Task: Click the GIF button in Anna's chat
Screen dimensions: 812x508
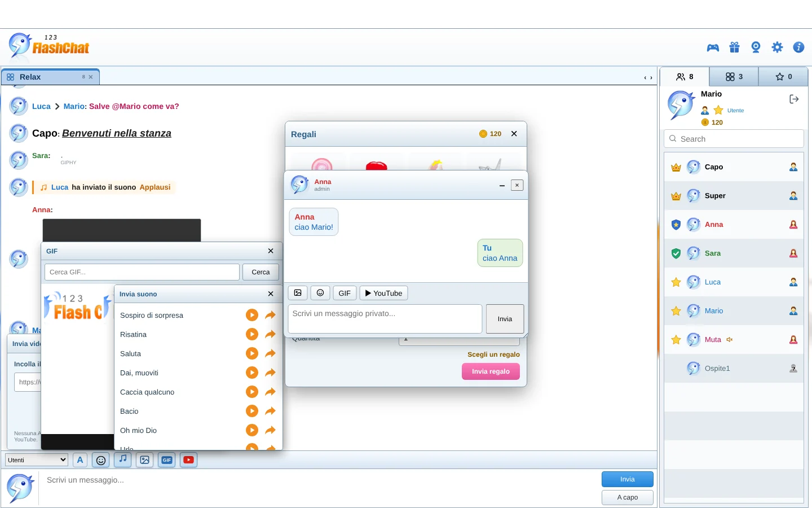Action: tap(345, 293)
